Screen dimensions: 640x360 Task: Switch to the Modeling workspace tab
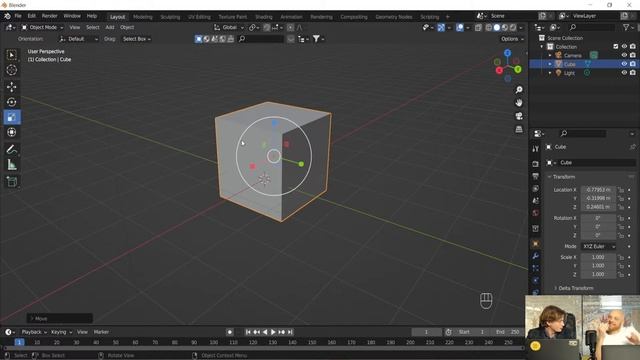pyautogui.click(x=142, y=17)
